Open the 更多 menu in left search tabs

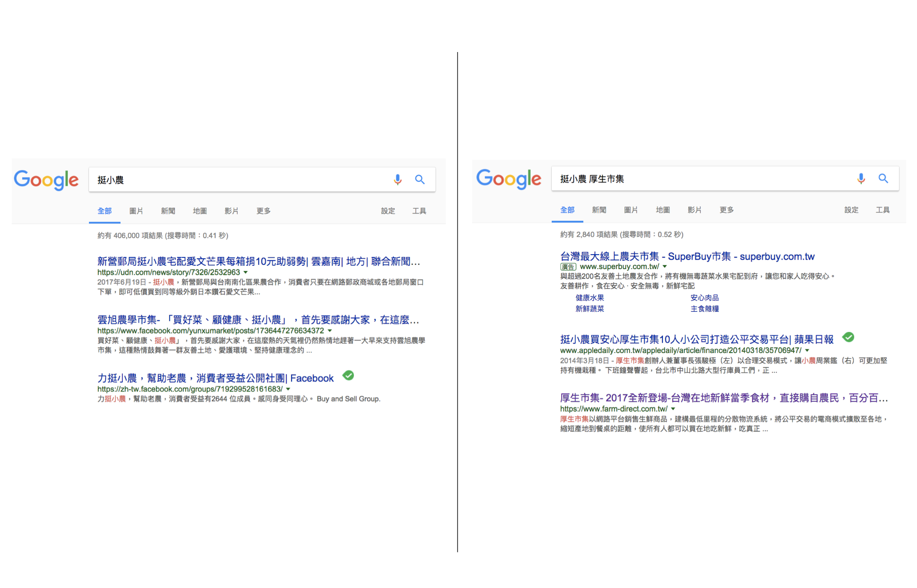point(263,211)
